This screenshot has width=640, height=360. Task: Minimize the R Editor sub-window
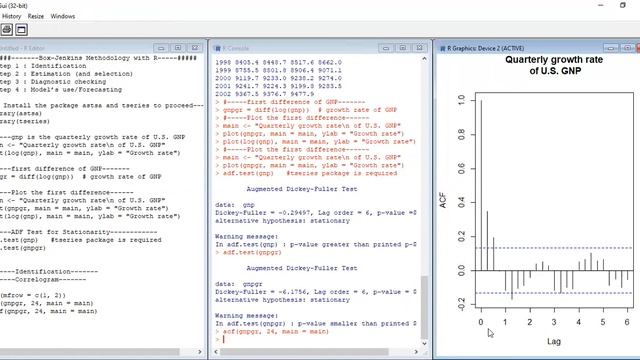161,48
